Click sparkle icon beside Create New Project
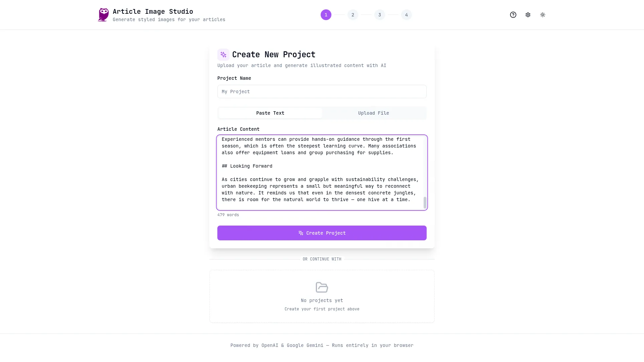This screenshot has width=644, height=362. (223, 55)
